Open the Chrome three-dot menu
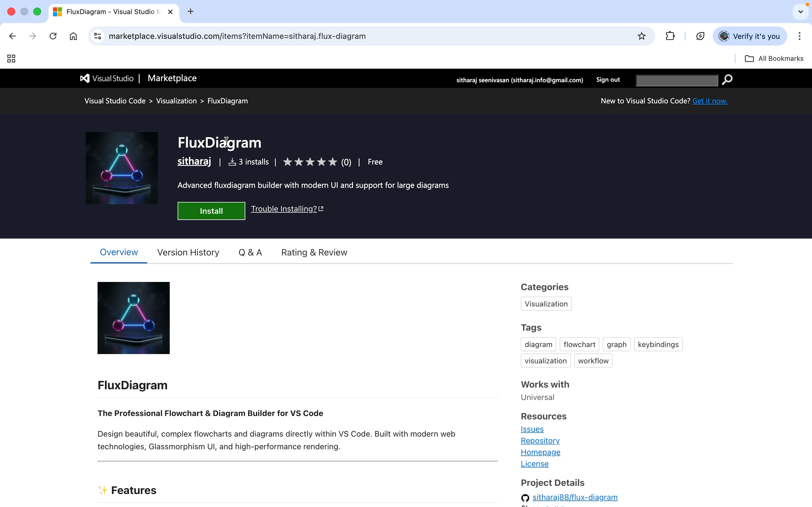Viewport: 812px width, 507px height. click(x=799, y=36)
